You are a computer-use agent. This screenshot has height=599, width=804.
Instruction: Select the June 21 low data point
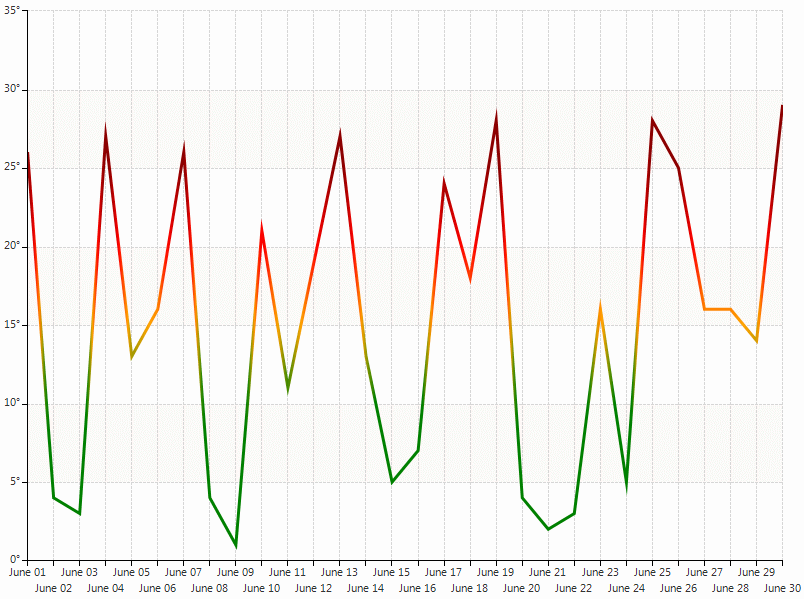[548, 529]
